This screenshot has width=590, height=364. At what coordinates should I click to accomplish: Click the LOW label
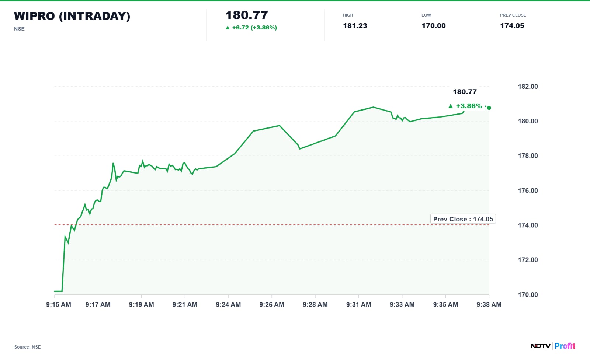tap(426, 15)
